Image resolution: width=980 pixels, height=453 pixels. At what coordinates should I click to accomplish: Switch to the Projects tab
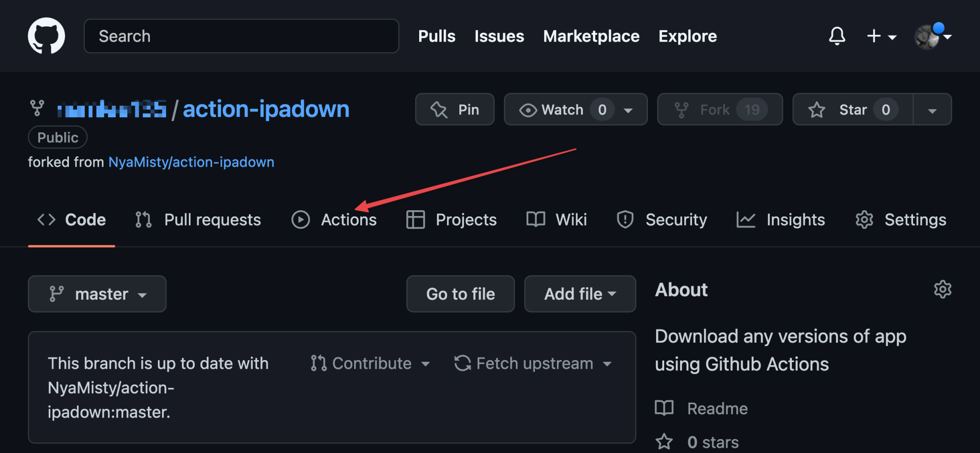tap(451, 220)
